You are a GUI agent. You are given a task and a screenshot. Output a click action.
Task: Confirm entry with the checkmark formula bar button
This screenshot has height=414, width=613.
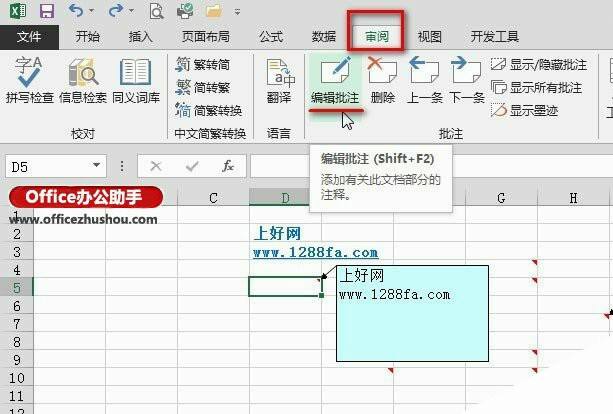192,167
